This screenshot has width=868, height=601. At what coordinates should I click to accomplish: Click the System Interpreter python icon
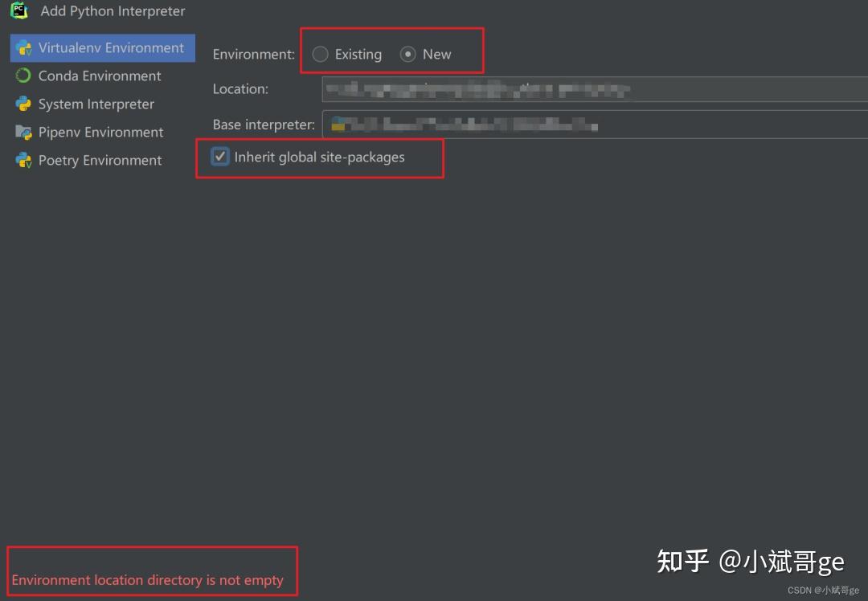pyautogui.click(x=24, y=104)
